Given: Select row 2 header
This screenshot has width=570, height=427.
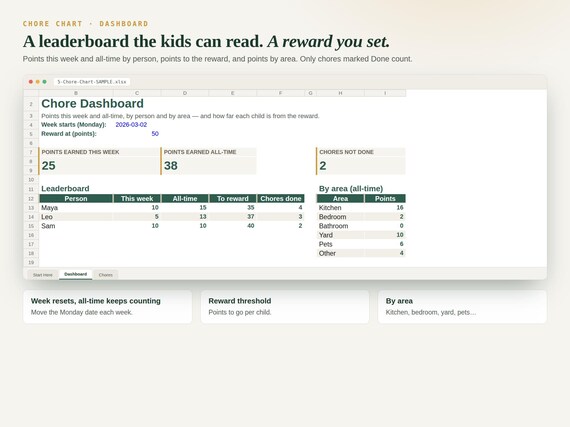Looking at the screenshot, I should click(31, 104).
